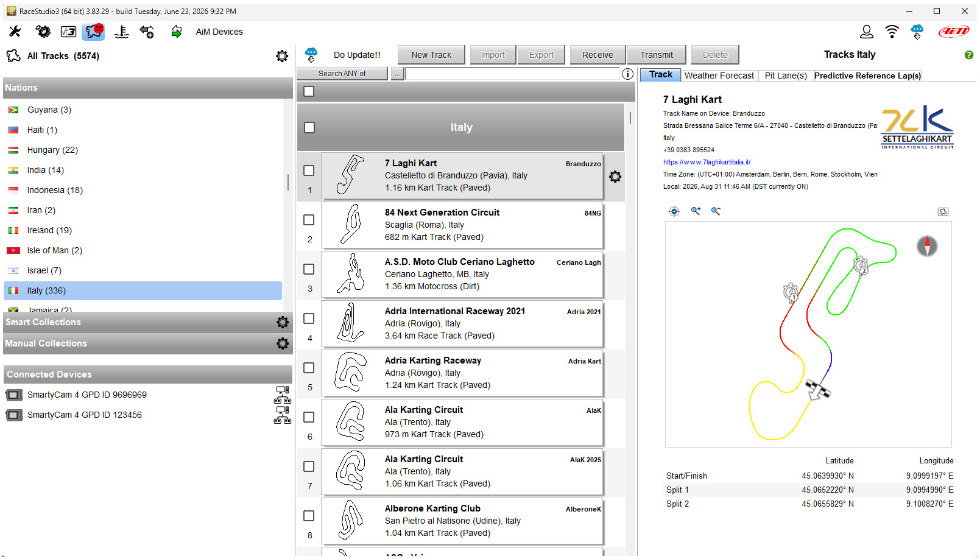Select all tracks in Italy group checkbox

point(309,128)
